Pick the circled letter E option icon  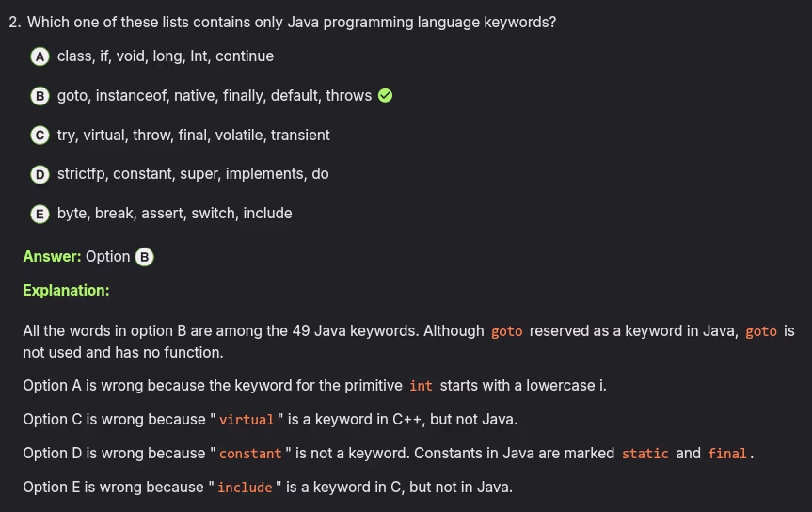pos(40,214)
